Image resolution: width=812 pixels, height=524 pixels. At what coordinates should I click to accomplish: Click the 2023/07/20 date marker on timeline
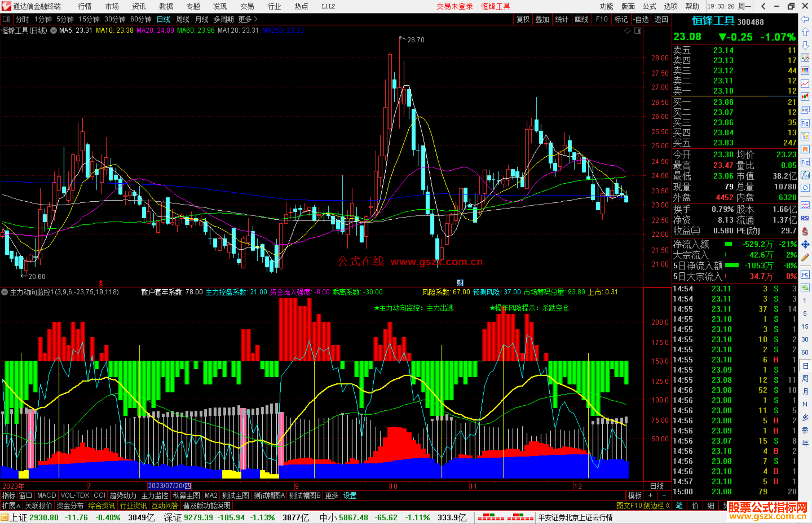(169, 486)
